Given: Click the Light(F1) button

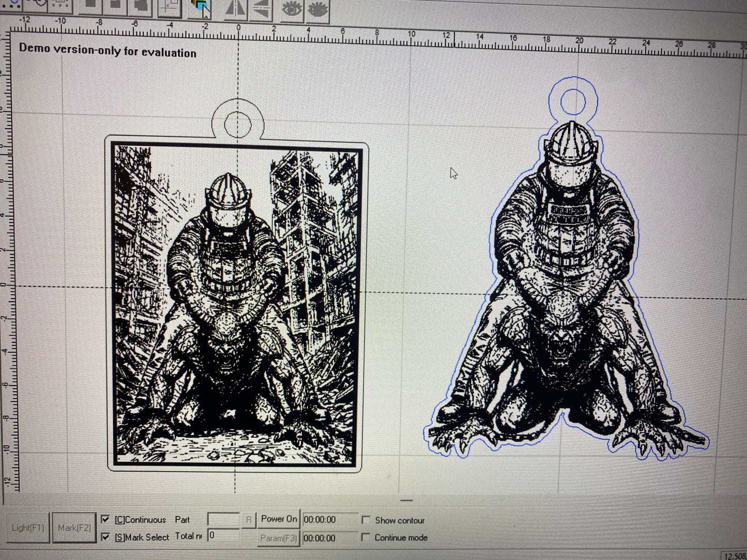Looking at the screenshot, I should pos(28,528).
